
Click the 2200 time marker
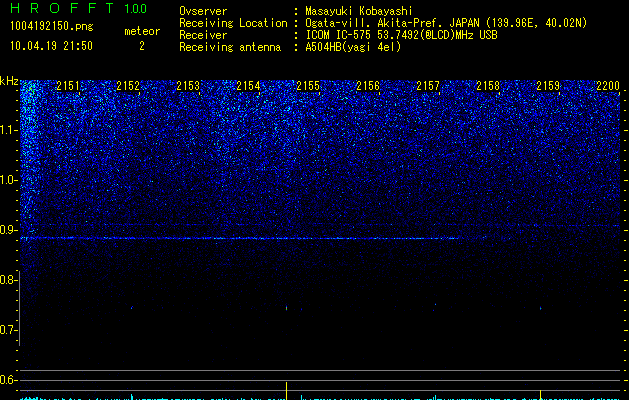pos(608,86)
